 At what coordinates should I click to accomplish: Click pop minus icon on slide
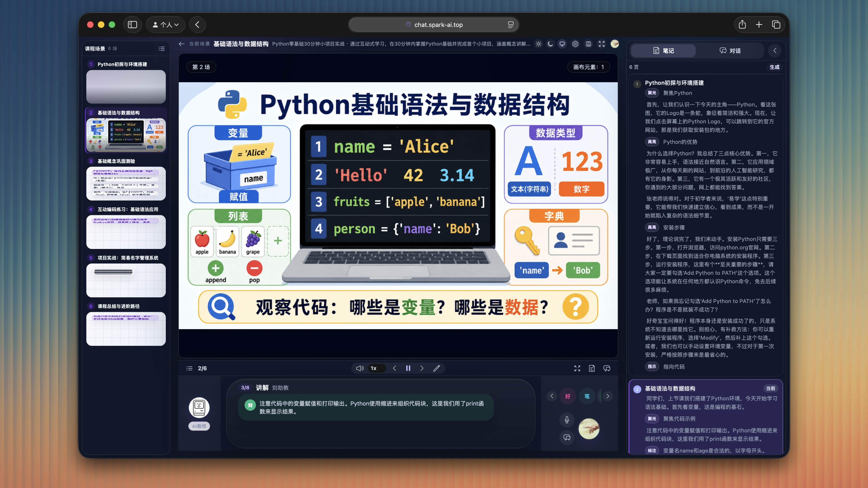coord(254,268)
